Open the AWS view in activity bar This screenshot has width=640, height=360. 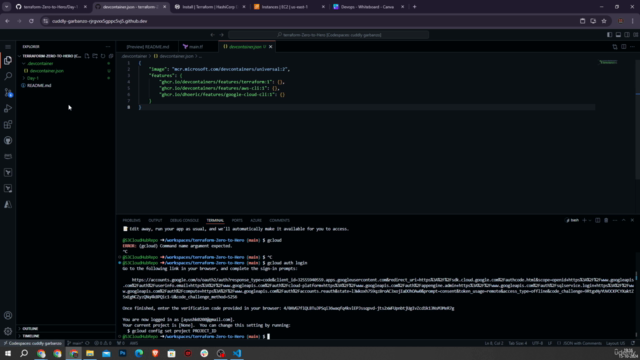[8, 156]
